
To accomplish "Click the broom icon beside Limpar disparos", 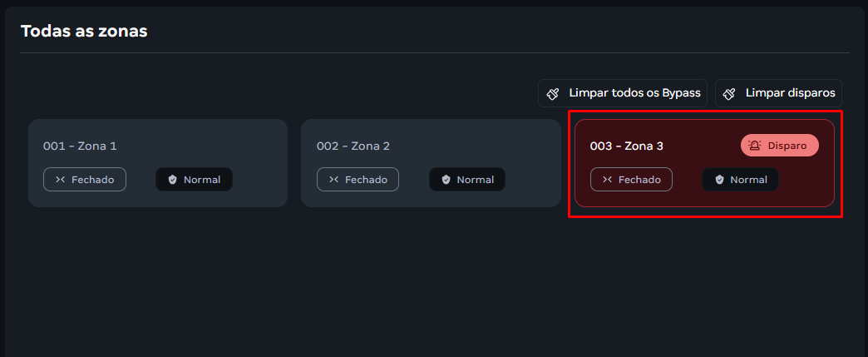I will [729, 93].
